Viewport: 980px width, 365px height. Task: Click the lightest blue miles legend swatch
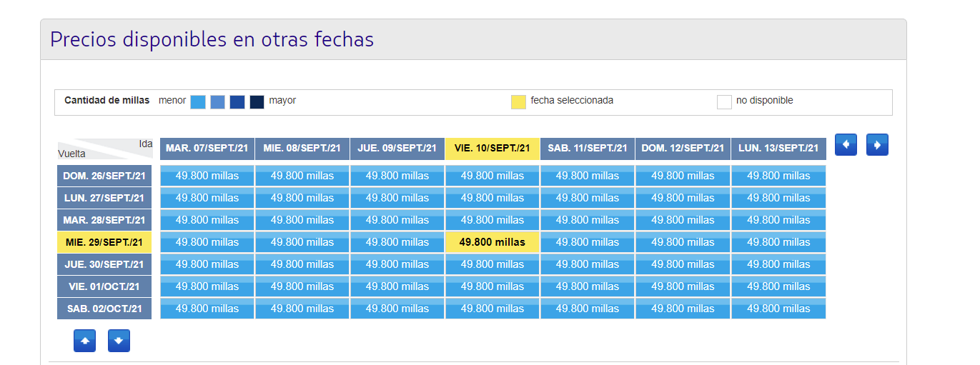(x=198, y=101)
